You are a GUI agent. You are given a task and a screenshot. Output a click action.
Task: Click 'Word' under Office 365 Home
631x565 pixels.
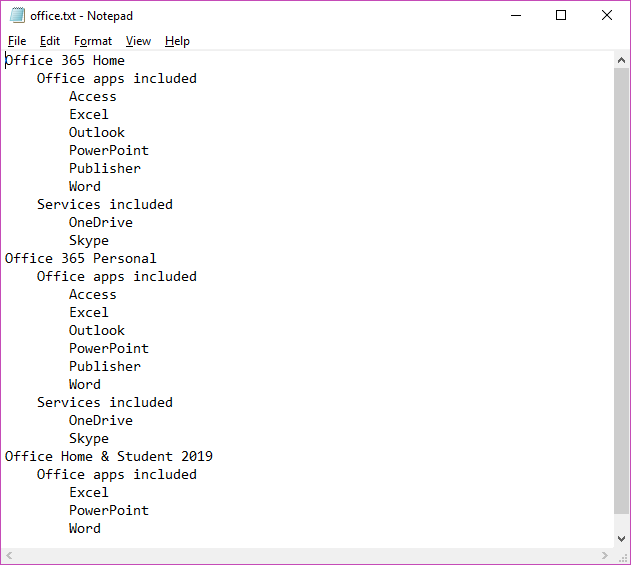[x=85, y=186]
